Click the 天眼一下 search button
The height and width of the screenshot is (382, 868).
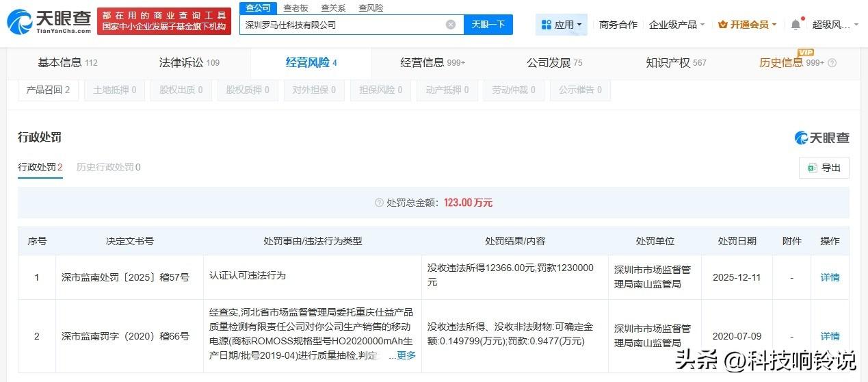(488, 25)
